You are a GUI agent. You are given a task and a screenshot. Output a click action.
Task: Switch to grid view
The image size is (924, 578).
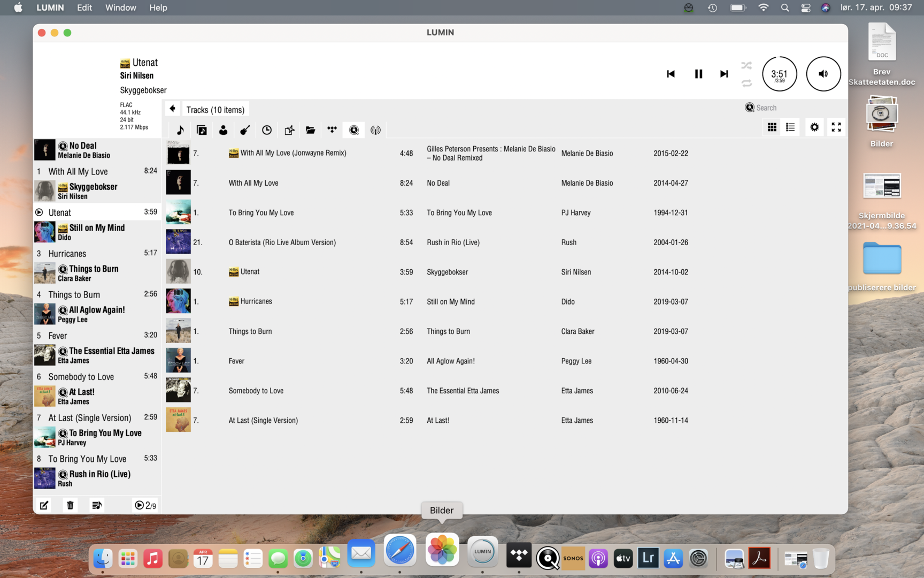pyautogui.click(x=772, y=127)
